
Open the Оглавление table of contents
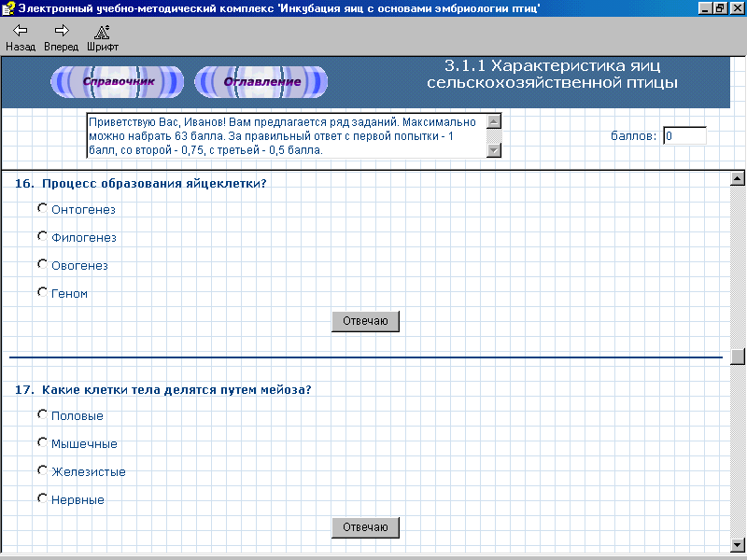pos(261,81)
